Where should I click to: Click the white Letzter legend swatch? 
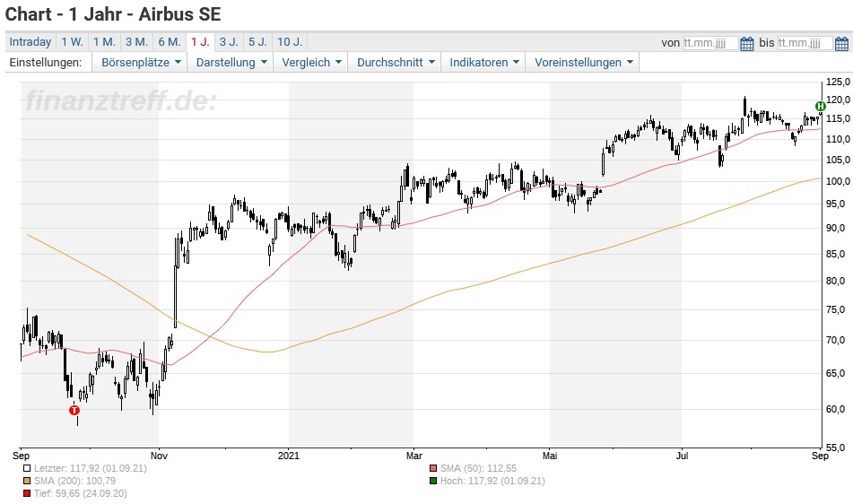click(x=27, y=468)
